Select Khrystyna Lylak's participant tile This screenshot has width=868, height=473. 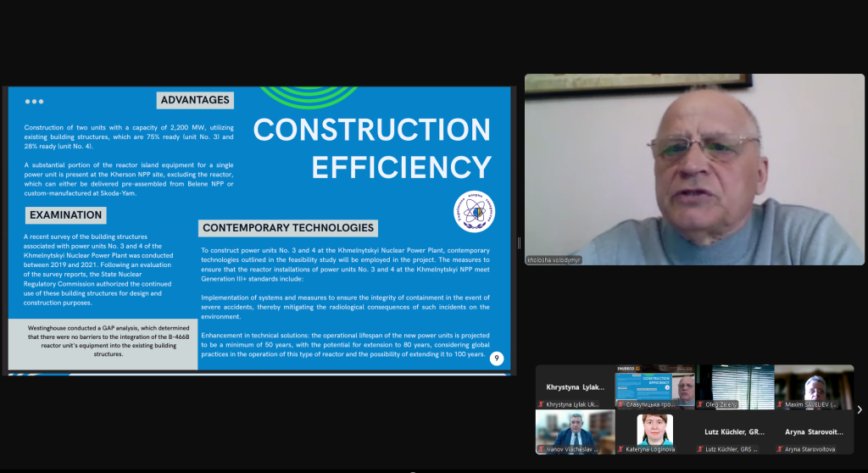(575, 387)
